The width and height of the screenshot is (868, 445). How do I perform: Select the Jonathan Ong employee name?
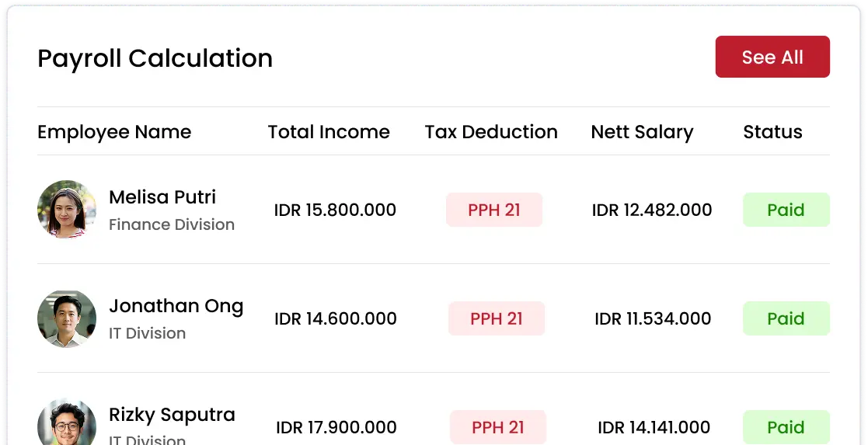(x=176, y=306)
